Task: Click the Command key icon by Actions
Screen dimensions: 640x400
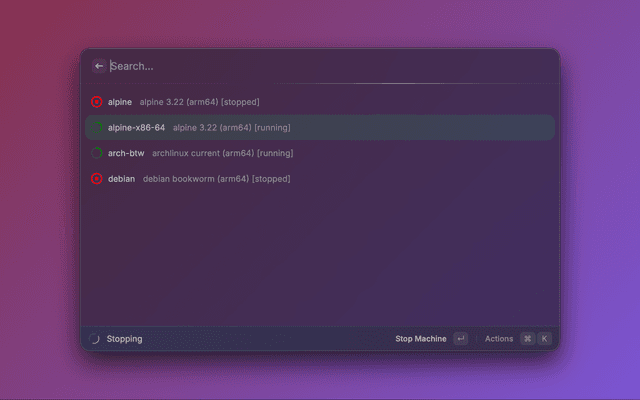Action: (527, 339)
